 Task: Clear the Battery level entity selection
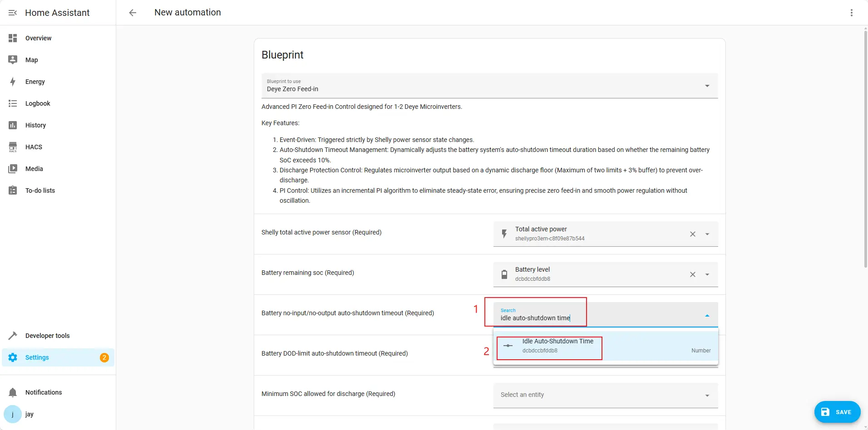[692, 274]
